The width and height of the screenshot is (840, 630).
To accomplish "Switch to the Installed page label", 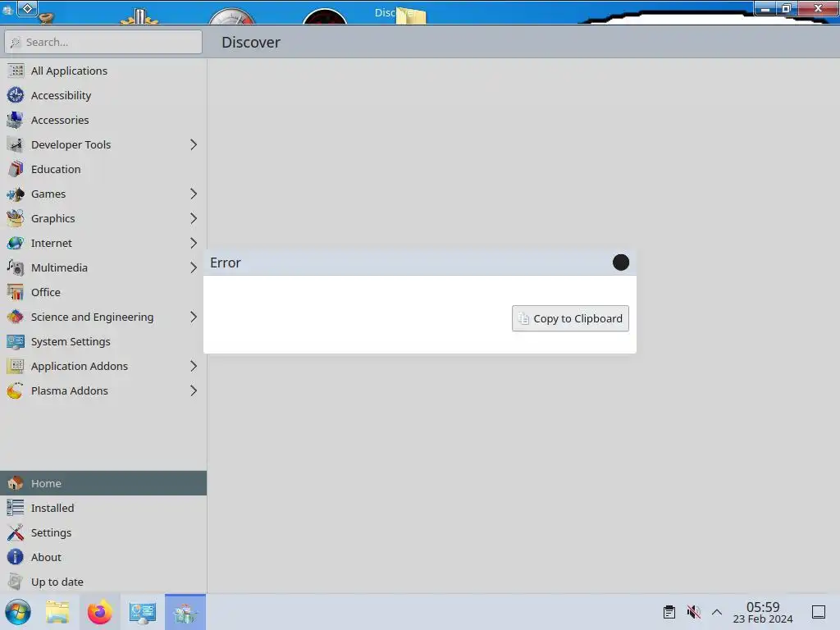I will [52, 508].
